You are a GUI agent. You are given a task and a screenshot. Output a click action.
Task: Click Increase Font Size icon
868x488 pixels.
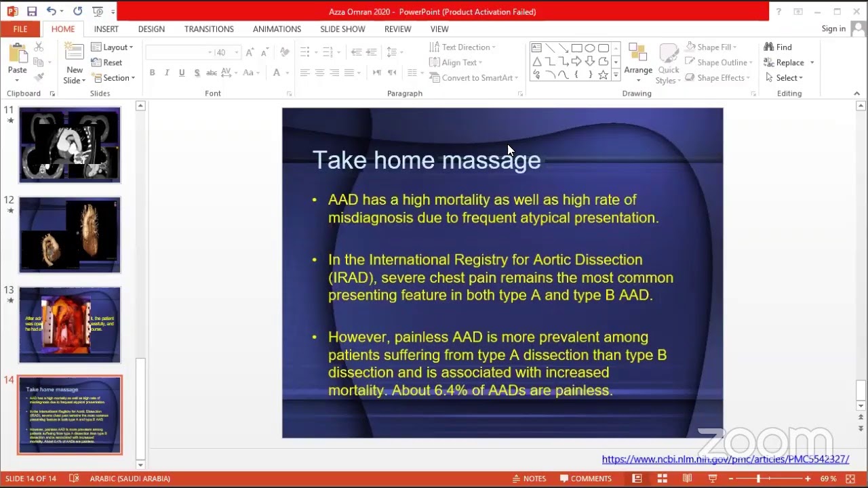pos(250,52)
